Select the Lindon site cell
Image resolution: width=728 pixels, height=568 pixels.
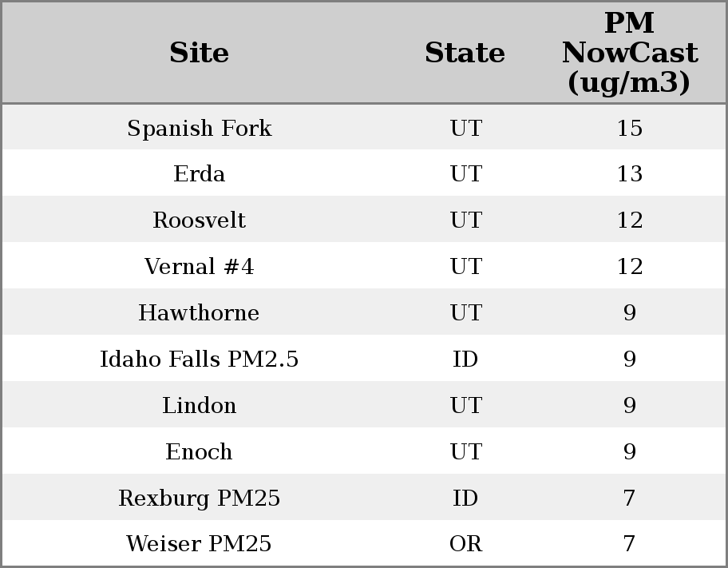pos(199,406)
